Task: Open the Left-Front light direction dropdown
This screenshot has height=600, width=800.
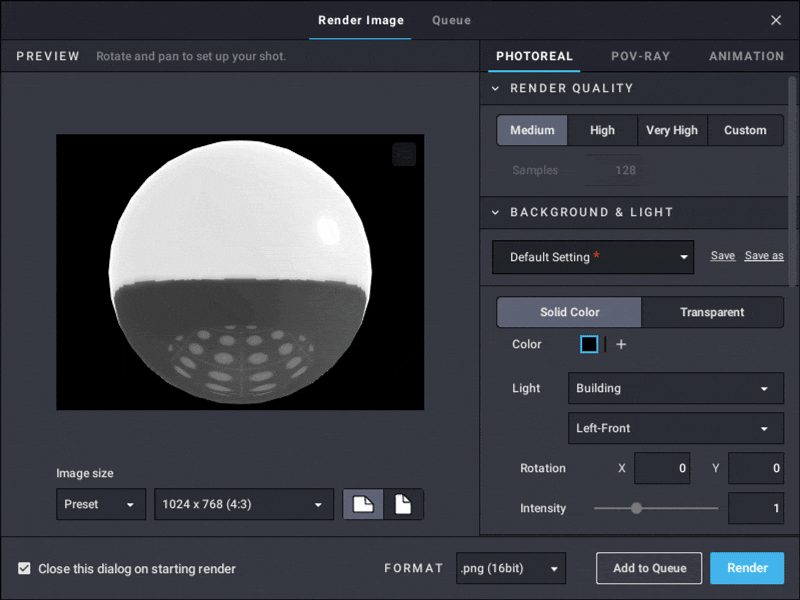Action: (x=675, y=428)
